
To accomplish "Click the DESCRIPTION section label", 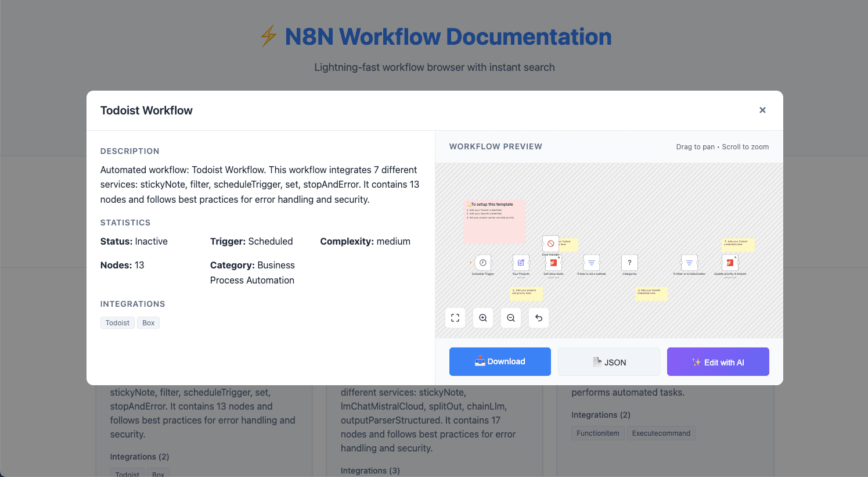I will (130, 151).
